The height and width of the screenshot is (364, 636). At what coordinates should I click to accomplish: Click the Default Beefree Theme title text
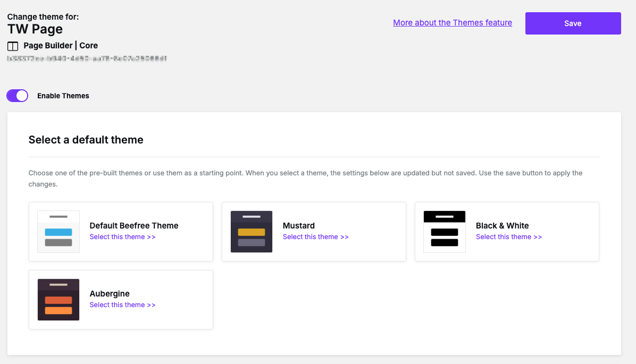tap(134, 226)
